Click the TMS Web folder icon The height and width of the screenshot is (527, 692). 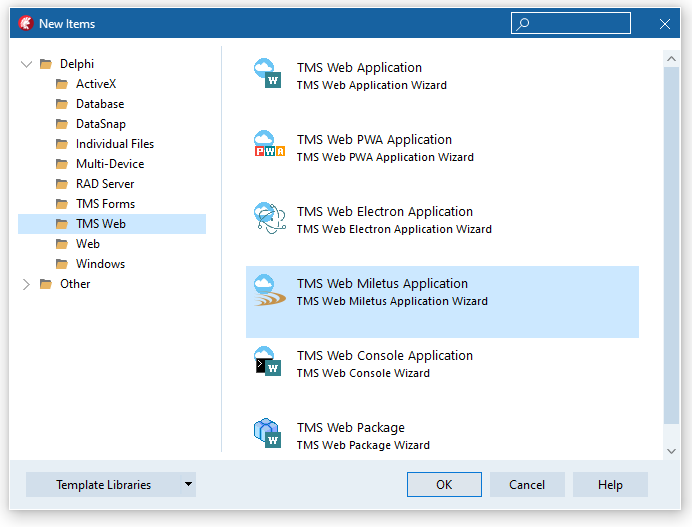[x=62, y=224]
